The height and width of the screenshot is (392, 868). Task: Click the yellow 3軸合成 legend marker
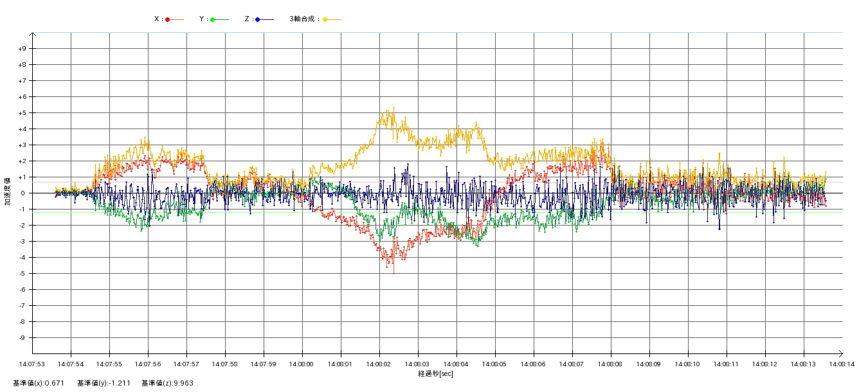(325, 19)
